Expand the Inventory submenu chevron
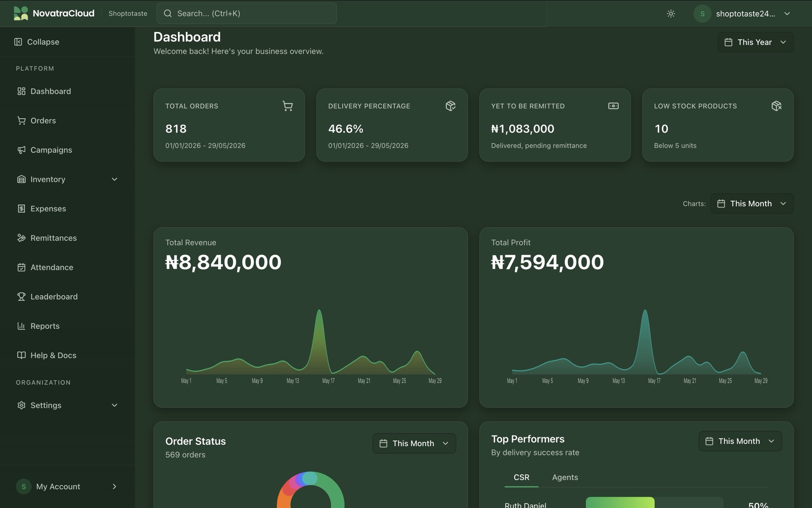The height and width of the screenshot is (508, 812). coord(114,179)
